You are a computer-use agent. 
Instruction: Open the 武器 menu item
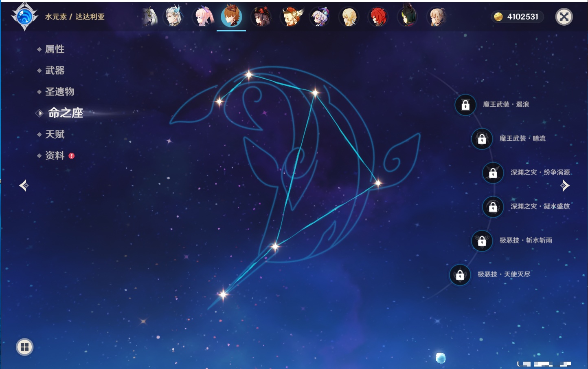click(x=55, y=71)
